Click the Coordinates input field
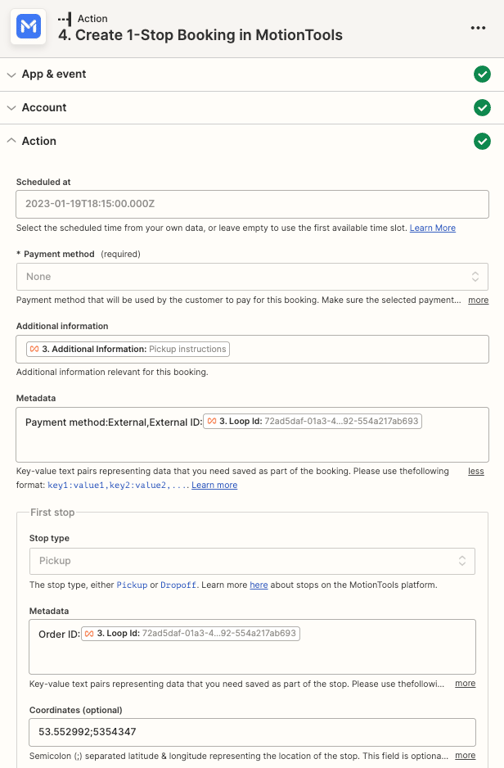The image size is (504, 768). coord(252,732)
